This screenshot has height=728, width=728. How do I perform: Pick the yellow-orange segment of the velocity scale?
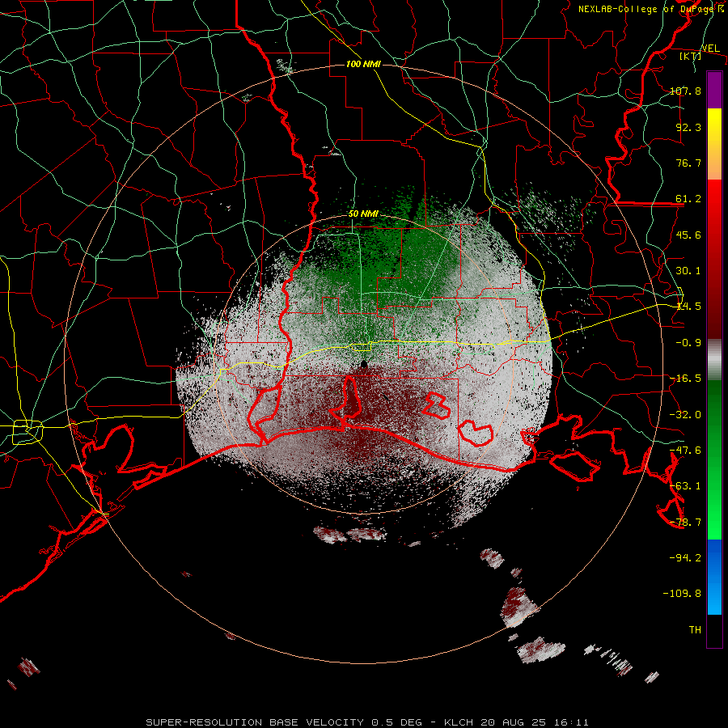pos(714,144)
